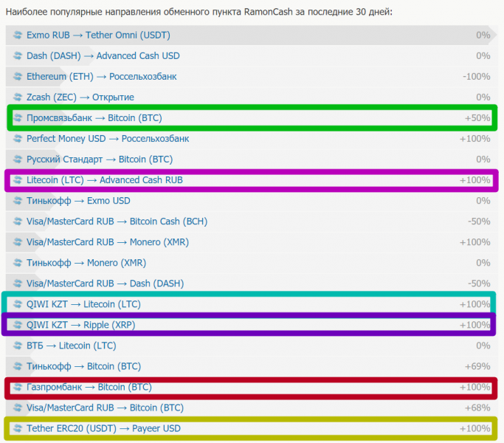The height and width of the screenshot is (443, 504).
Task: Select Ethereum (ETH) → Россельхозбанк direction
Action: pyautogui.click(x=102, y=77)
